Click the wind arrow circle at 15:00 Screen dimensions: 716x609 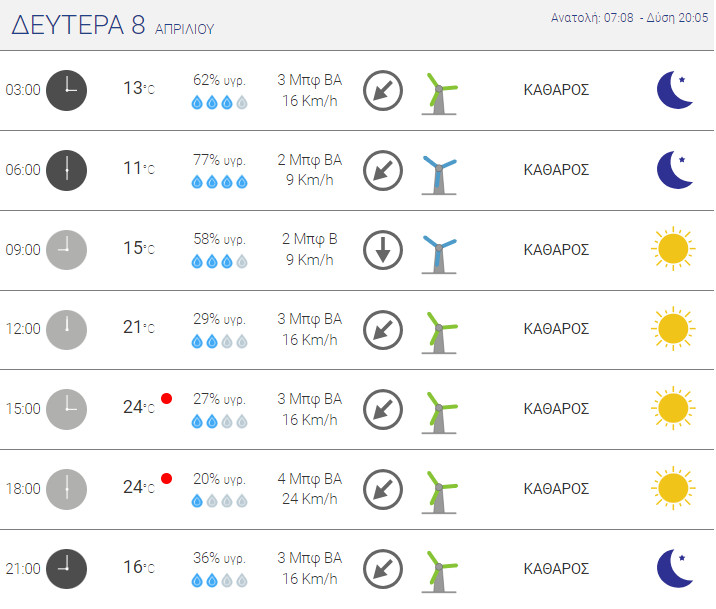point(382,409)
